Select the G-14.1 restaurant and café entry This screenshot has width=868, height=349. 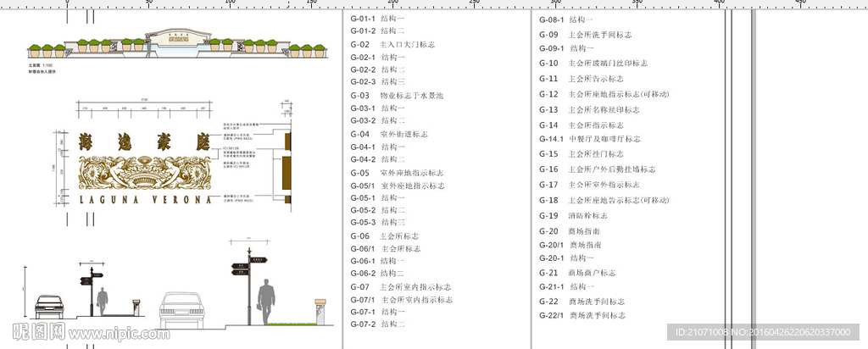(589, 139)
